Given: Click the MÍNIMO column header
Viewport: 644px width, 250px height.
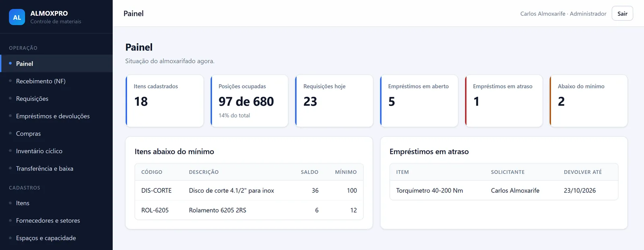Looking at the screenshot, I should [x=346, y=172].
